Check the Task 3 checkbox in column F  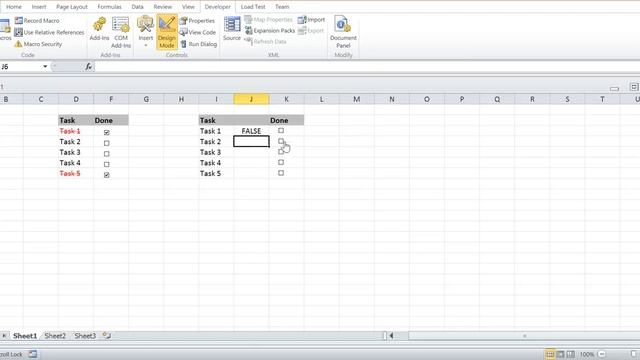tap(107, 153)
